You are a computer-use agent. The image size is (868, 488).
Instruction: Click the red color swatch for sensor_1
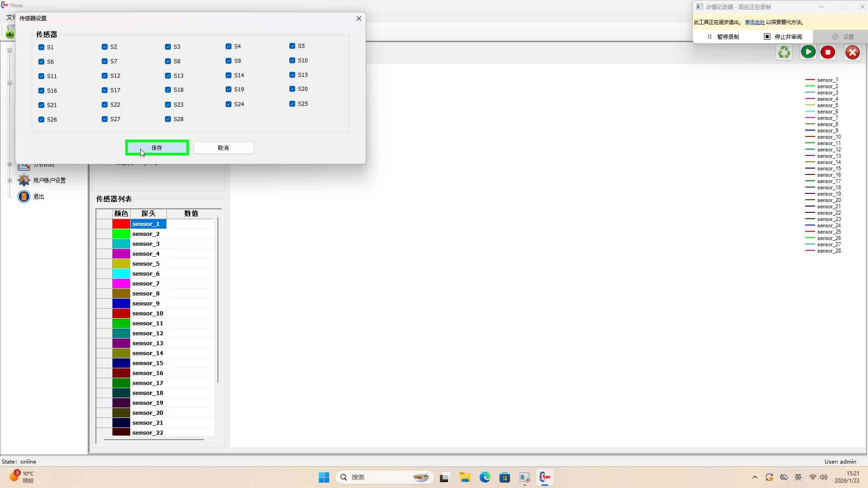[121, 224]
